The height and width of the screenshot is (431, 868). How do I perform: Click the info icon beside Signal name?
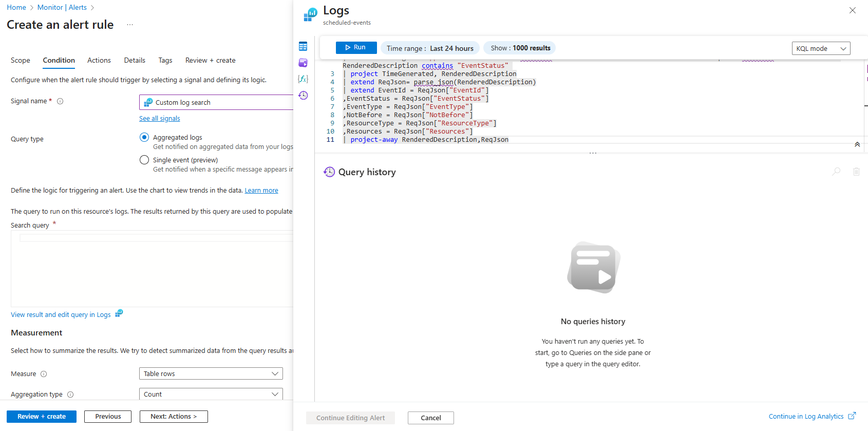pyautogui.click(x=60, y=101)
